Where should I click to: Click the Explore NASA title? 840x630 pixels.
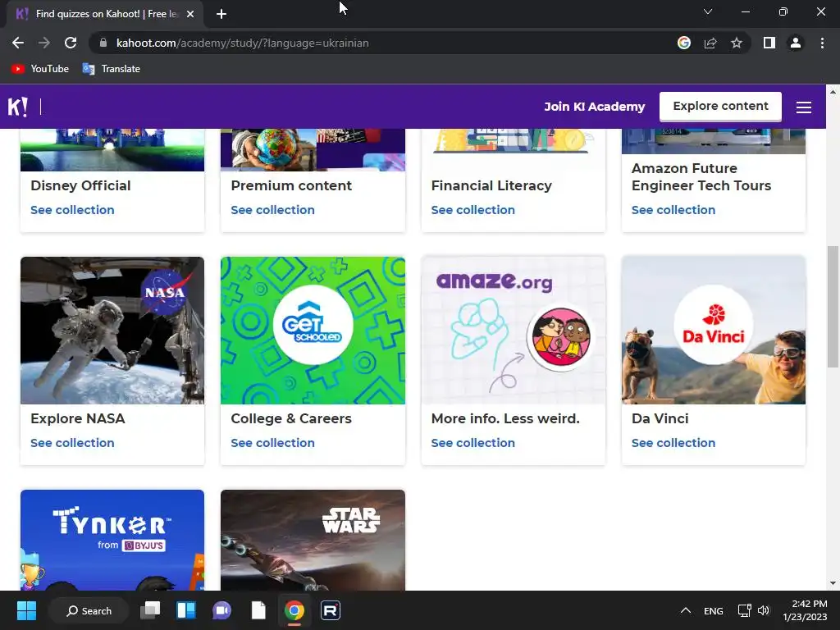tap(78, 418)
